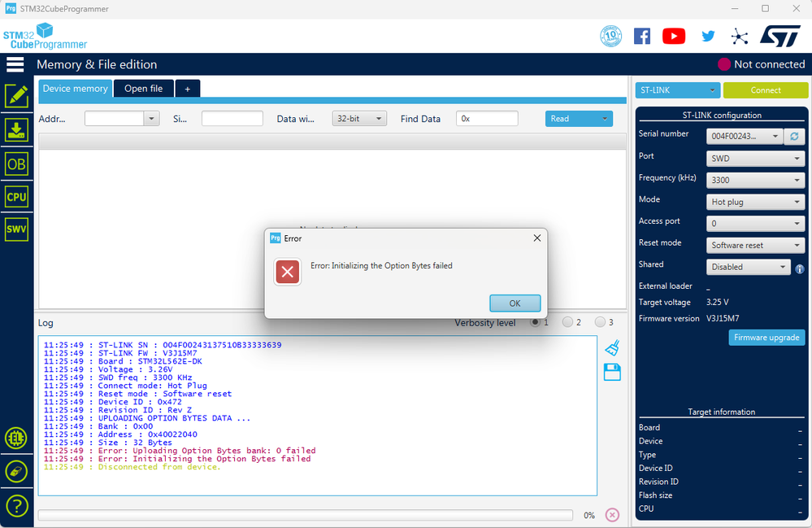Screen dimensions: 812x528
Task: Select the Device memory tab
Action: pyautogui.click(x=75, y=88)
